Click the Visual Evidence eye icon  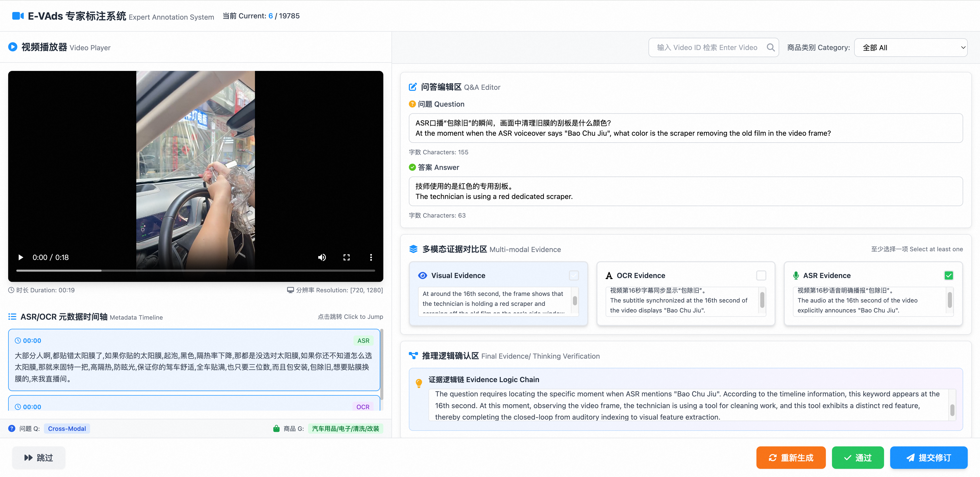tap(422, 275)
